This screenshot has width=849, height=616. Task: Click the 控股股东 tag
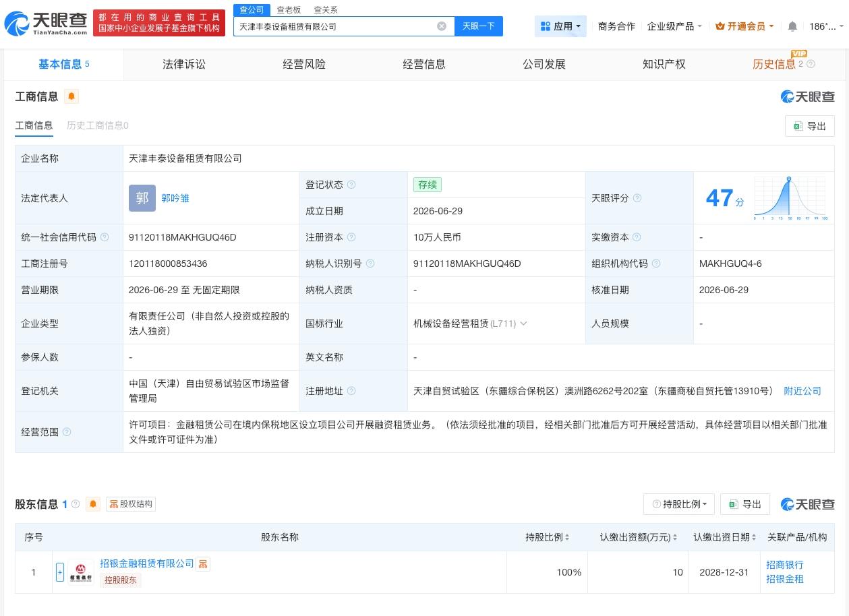[120, 580]
